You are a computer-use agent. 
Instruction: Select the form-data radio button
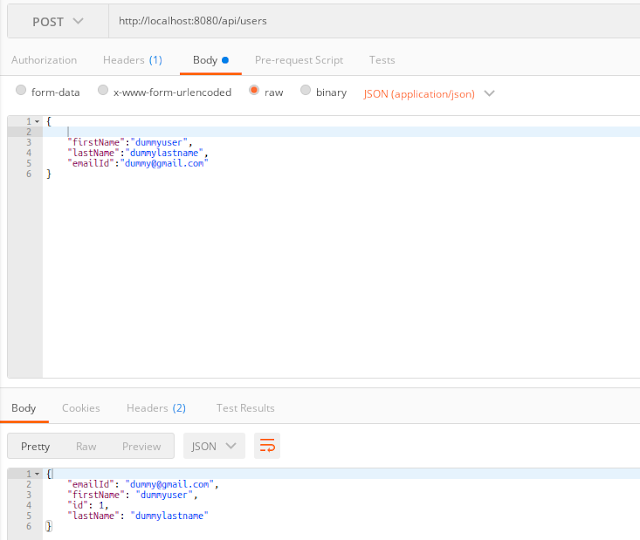coord(21,90)
